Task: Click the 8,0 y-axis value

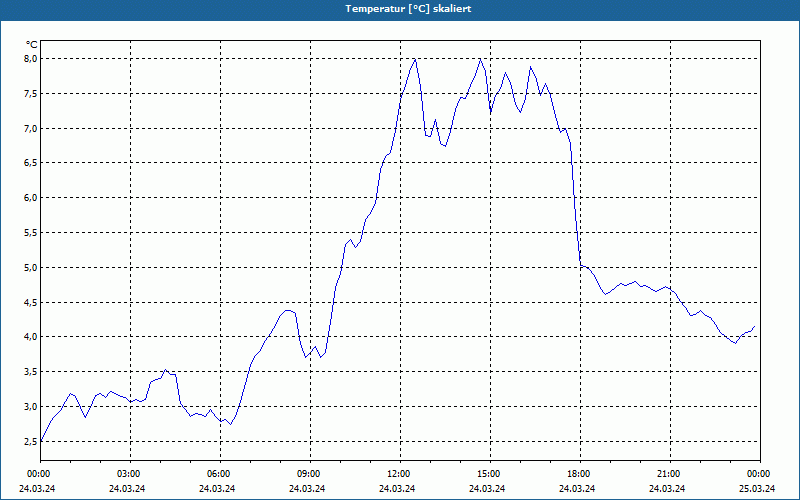Action: coord(31,59)
